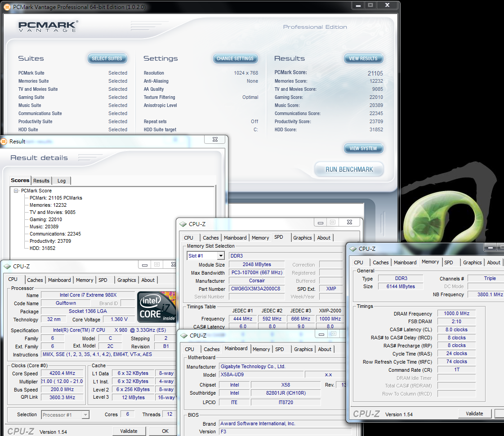Collapse the PCMark Score tree node
Viewport: 504px width, 436px height.
click(x=16, y=191)
